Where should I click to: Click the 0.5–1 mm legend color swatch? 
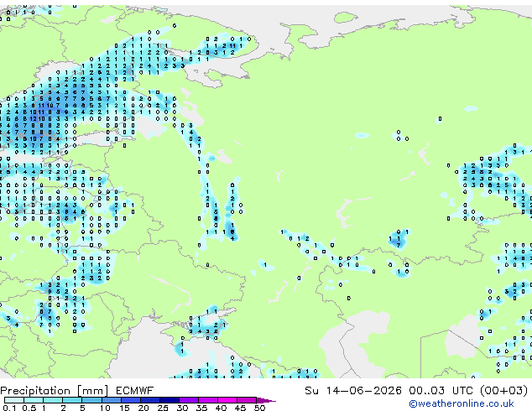[34, 400]
